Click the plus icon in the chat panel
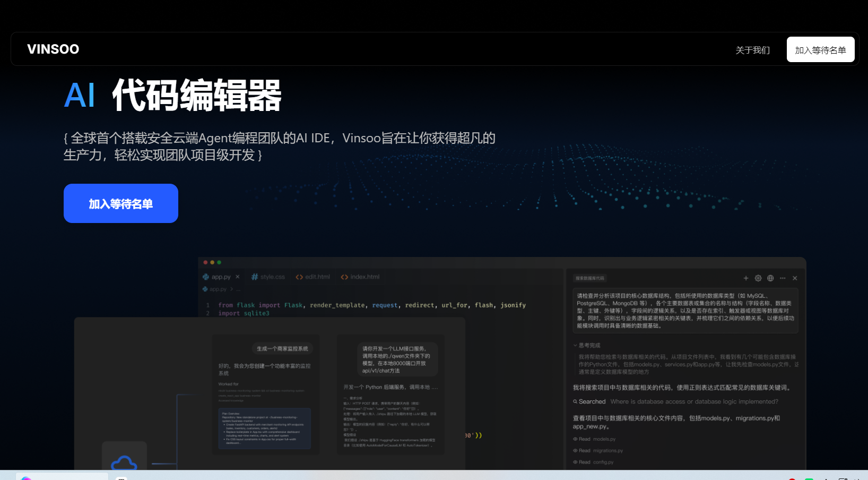868x480 pixels. pos(746,278)
